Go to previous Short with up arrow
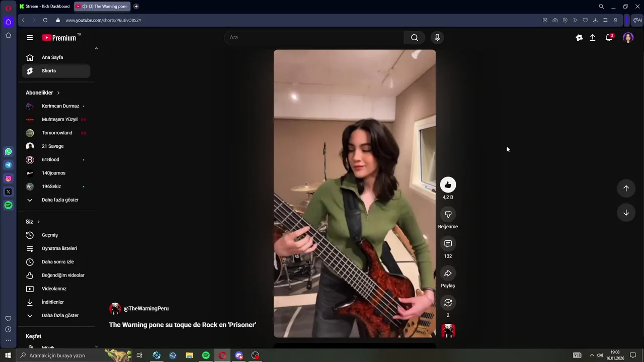The width and height of the screenshot is (644, 362). click(x=626, y=188)
